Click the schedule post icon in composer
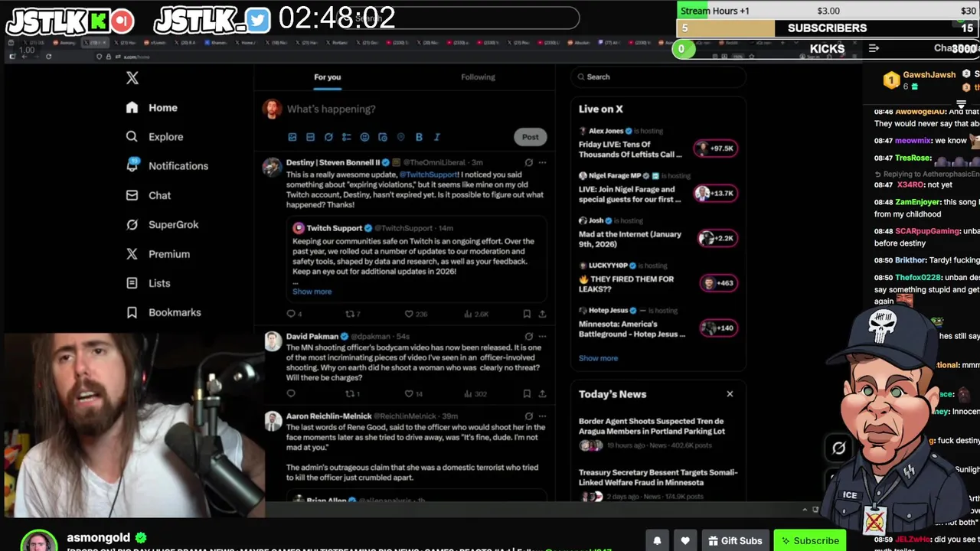The image size is (980, 551). [x=383, y=137]
